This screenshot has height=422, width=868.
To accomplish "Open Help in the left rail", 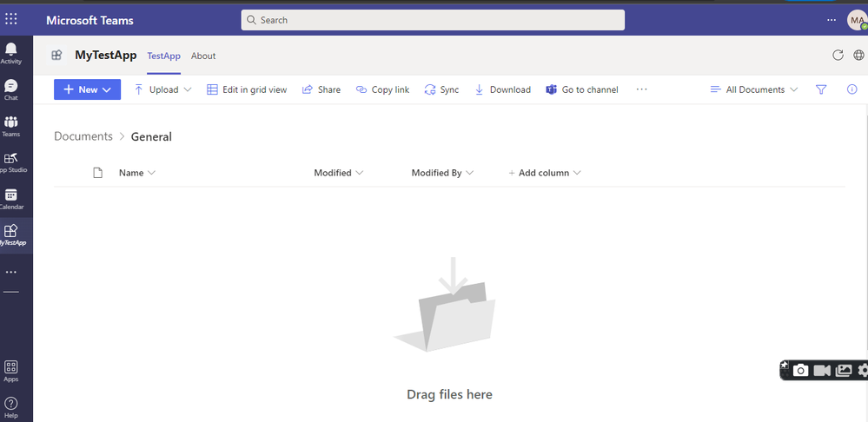I will click(11, 407).
